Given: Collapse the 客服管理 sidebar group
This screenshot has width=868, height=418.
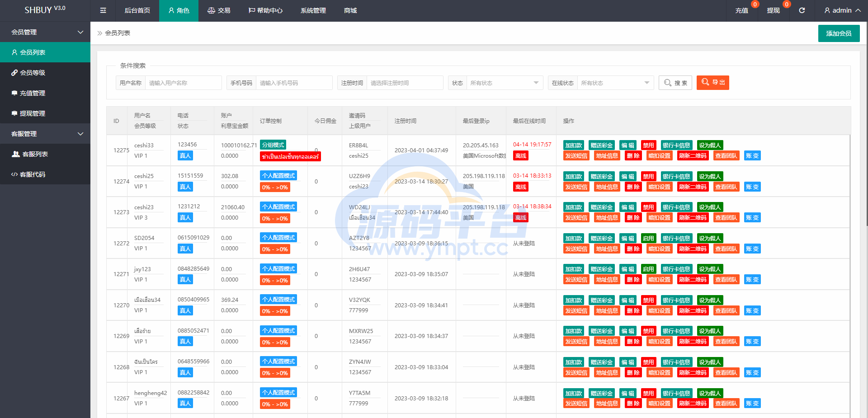Looking at the screenshot, I should (x=45, y=134).
